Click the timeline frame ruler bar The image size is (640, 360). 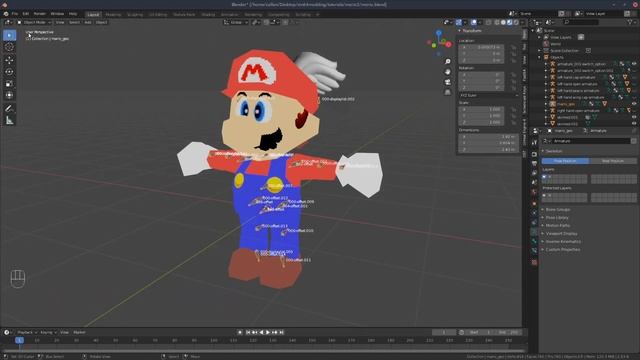[x=263, y=340]
